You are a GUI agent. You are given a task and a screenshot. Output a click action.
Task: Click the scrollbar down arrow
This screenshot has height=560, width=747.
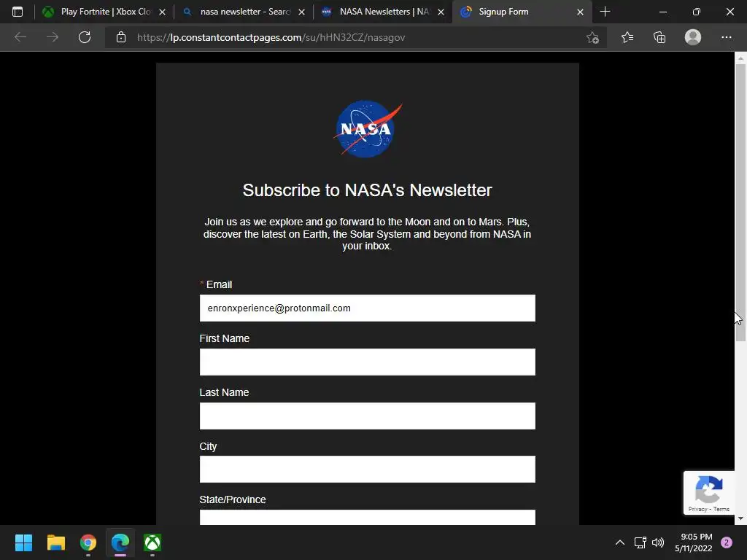coord(740,518)
